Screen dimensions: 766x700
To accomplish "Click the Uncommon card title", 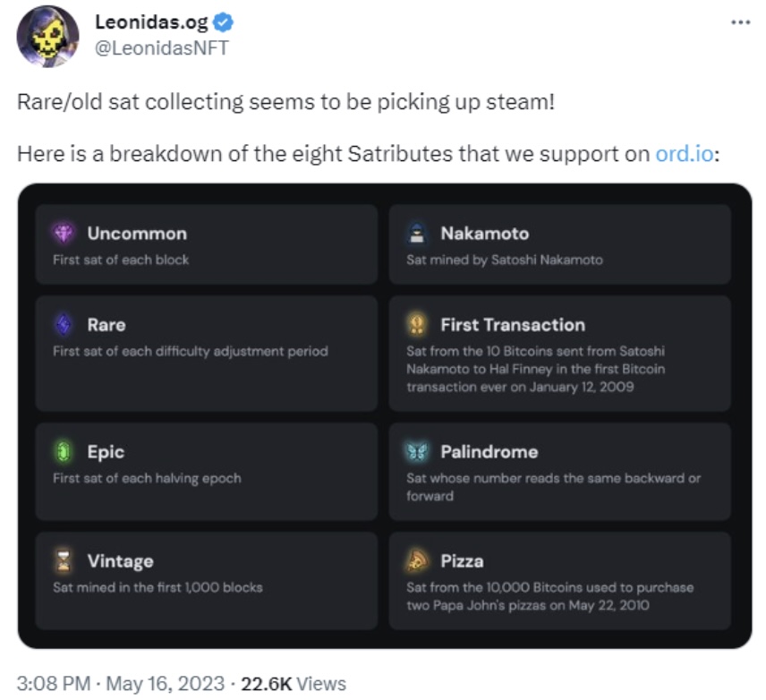I will pyautogui.click(x=137, y=234).
